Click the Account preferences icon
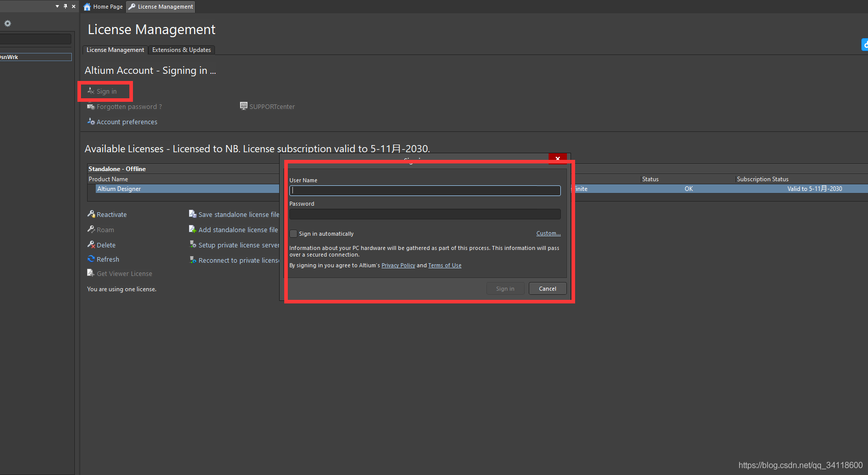868x475 pixels. point(91,122)
